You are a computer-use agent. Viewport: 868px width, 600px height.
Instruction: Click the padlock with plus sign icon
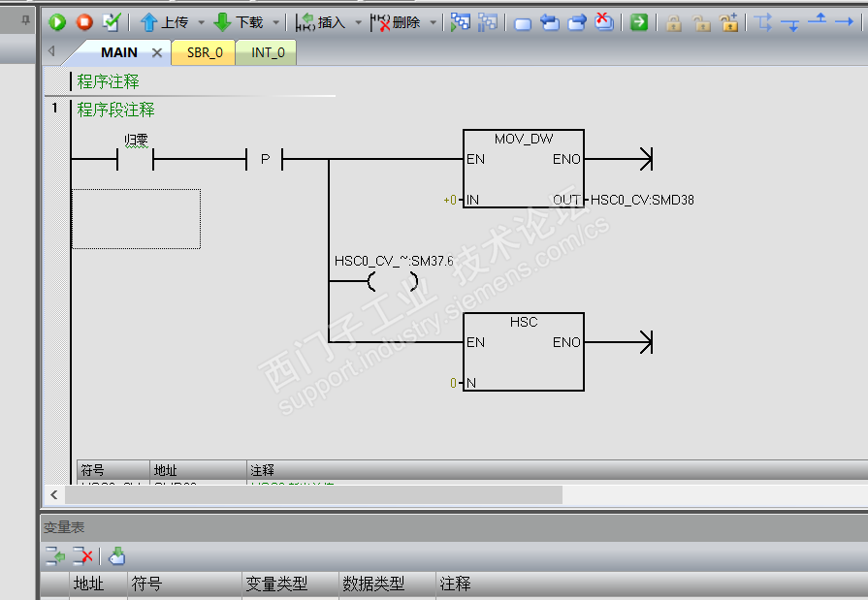pyautogui.click(x=728, y=22)
